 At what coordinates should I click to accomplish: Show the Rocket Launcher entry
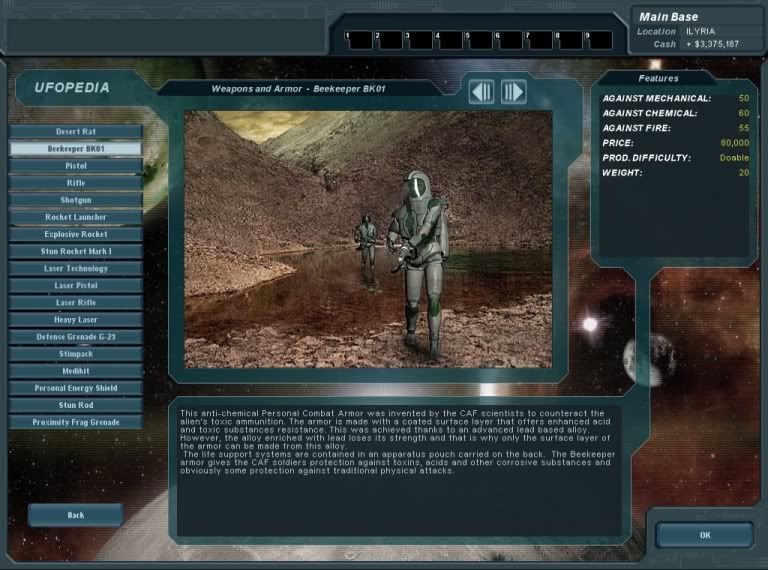[76, 217]
